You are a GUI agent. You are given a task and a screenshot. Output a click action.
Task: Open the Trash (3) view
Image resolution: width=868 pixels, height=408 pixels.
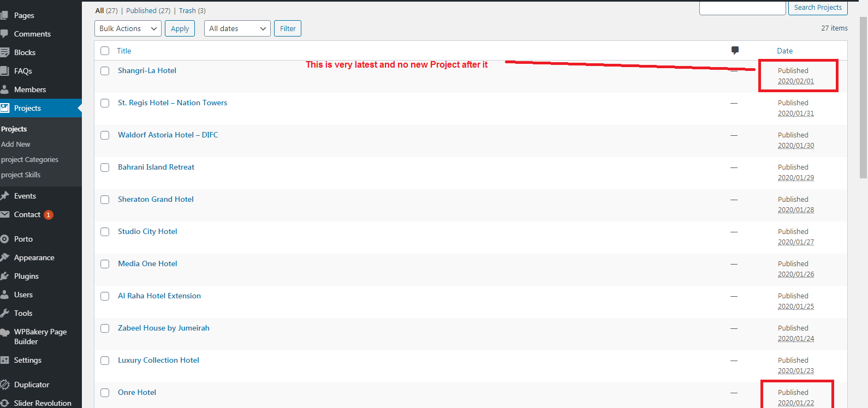click(x=192, y=10)
